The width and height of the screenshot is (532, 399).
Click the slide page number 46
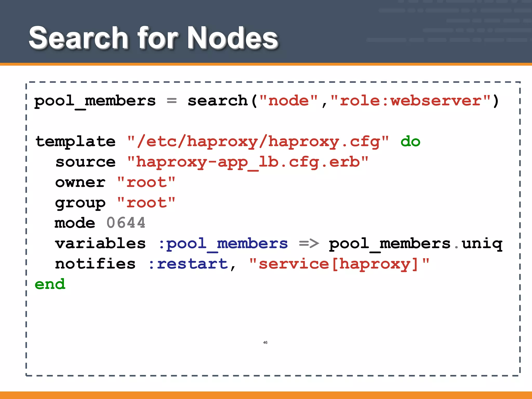265,342
